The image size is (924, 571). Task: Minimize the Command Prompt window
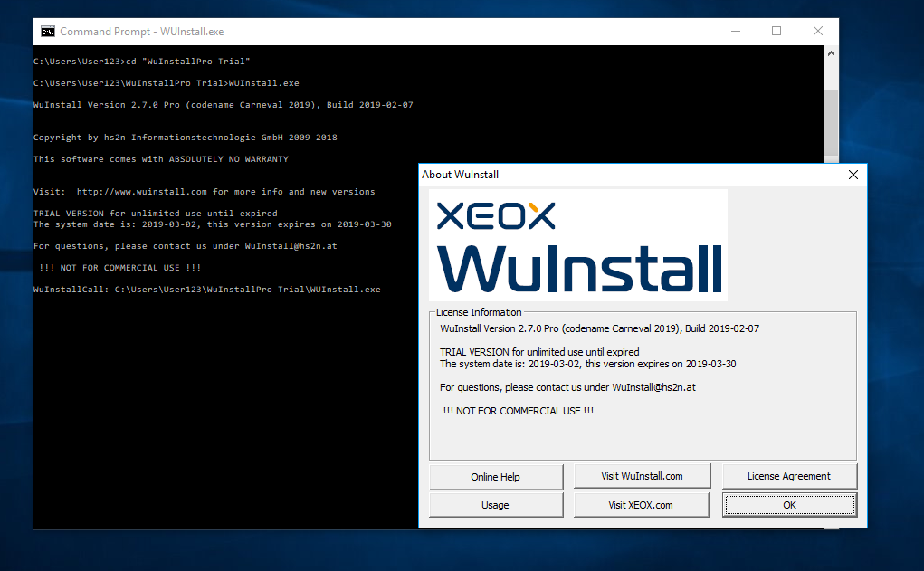735,31
